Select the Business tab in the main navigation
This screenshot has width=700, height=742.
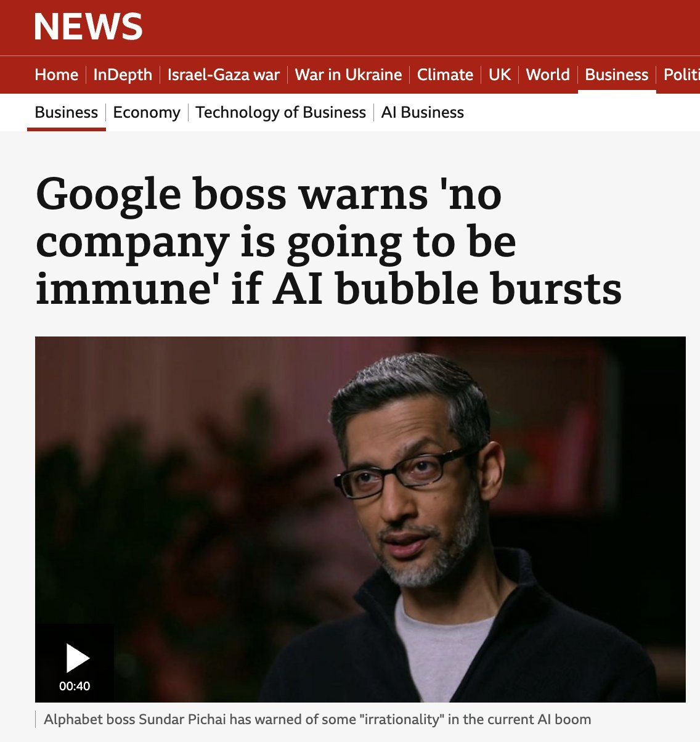pyautogui.click(x=617, y=75)
